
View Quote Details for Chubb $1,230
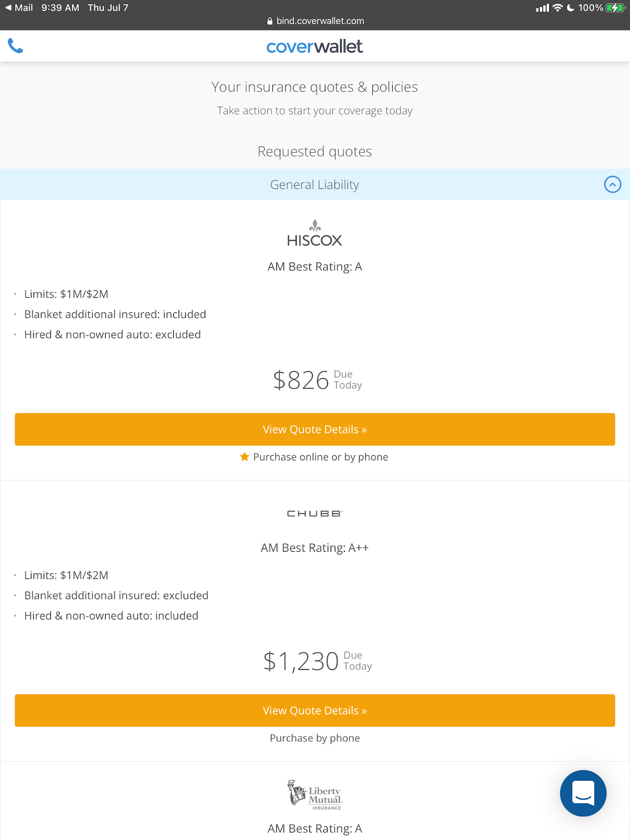[x=314, y=710]
